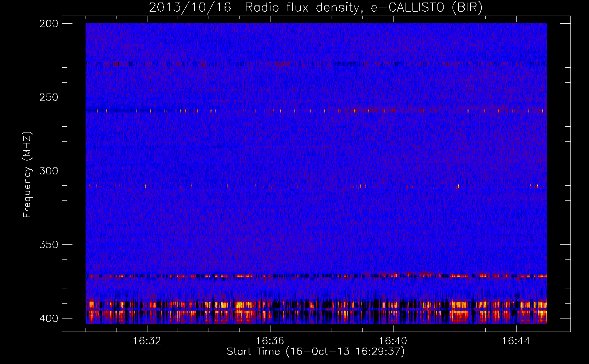
Task: Click the 16:36 time tick label
Action: tap(270, 341)
